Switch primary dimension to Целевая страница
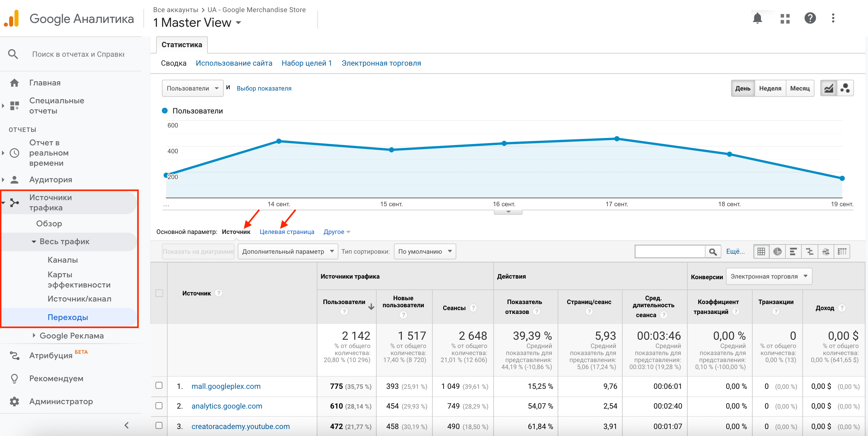868x436 pixels. click(287, 232)
